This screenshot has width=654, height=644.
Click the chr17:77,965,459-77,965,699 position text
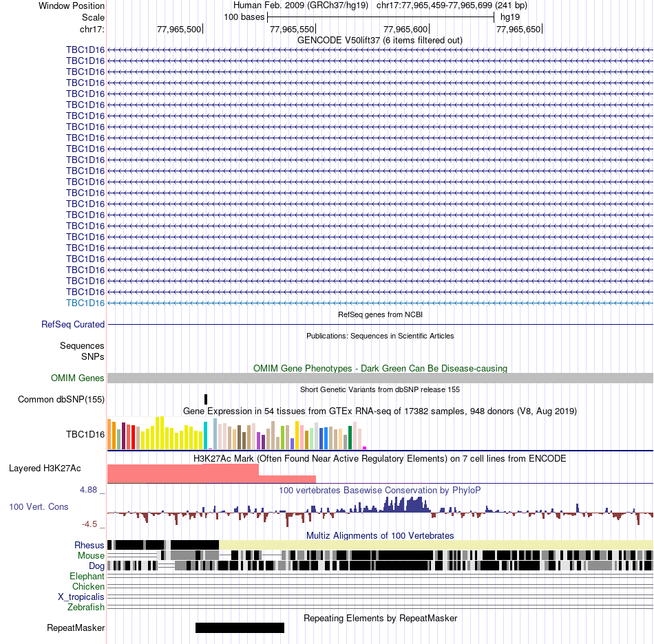click(434, 6)
